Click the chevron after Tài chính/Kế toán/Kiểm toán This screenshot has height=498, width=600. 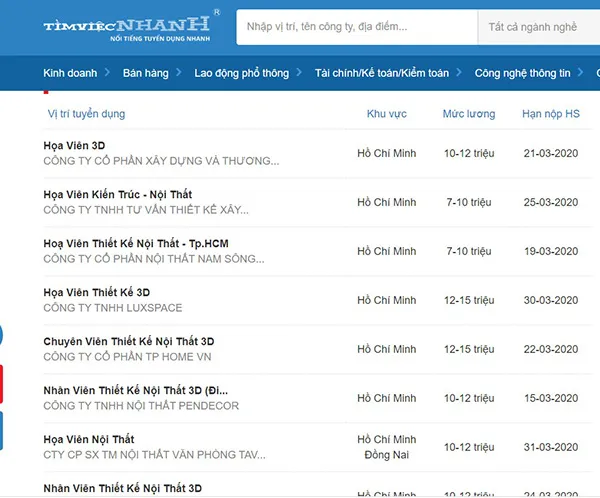459,73
